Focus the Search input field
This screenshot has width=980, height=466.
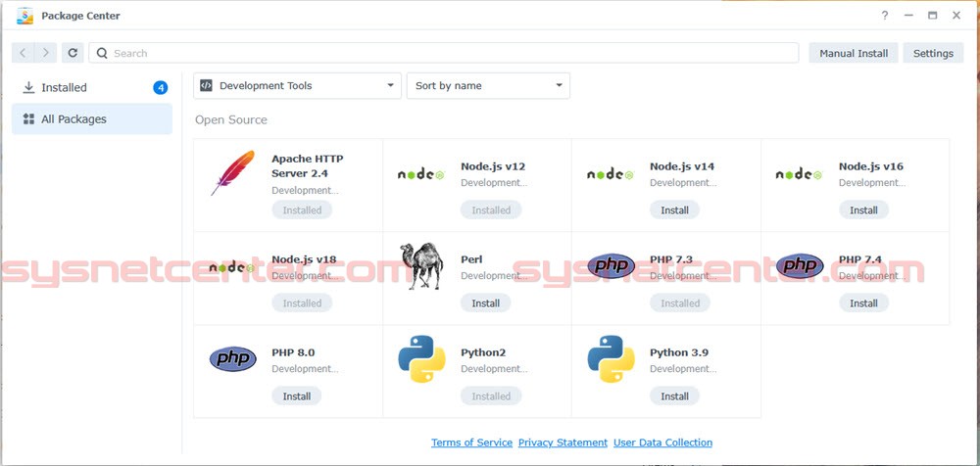(x=444, y=53)
